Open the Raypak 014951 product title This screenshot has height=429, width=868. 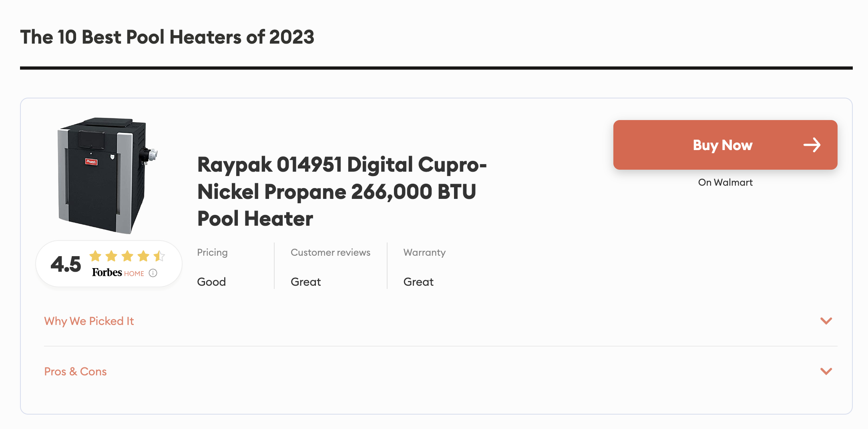[342, 191]
